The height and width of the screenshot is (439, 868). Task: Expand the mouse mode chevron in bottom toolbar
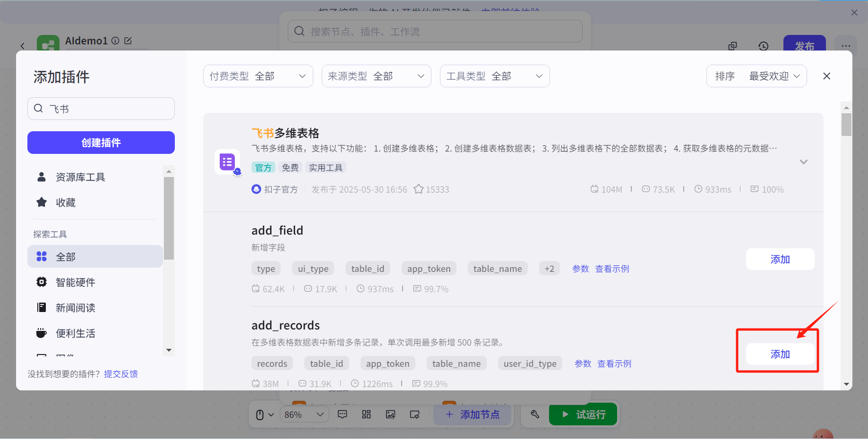point(271,414)
